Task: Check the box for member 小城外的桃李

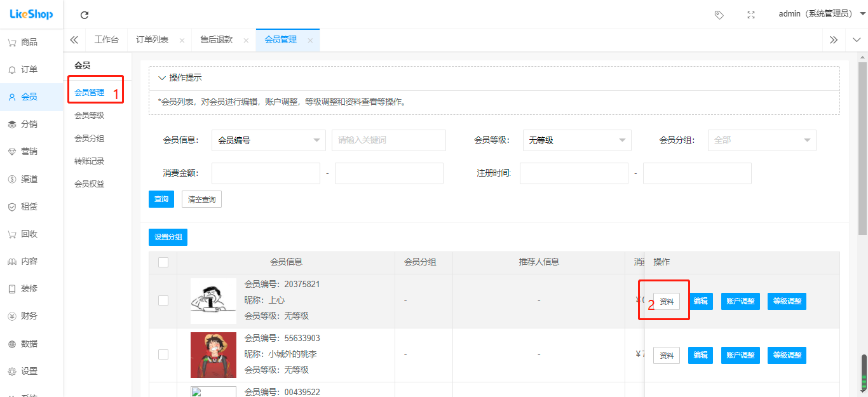Action: pos(163,354)
